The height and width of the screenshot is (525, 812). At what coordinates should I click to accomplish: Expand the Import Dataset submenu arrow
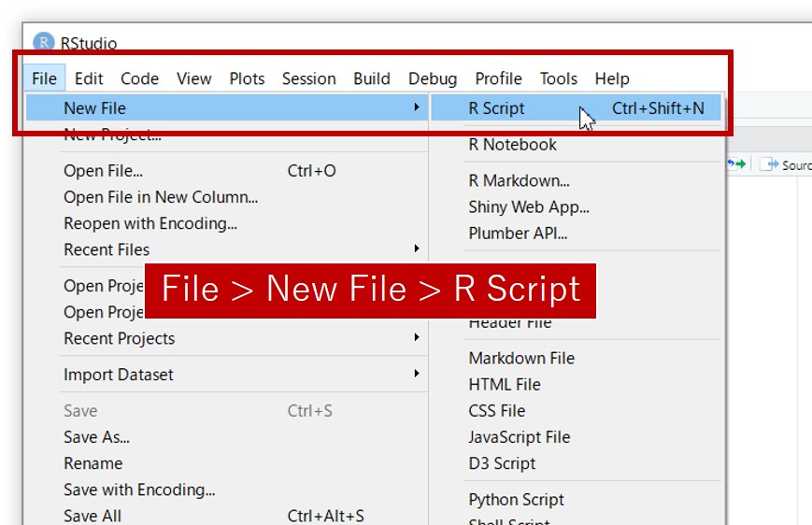point(416,375)
